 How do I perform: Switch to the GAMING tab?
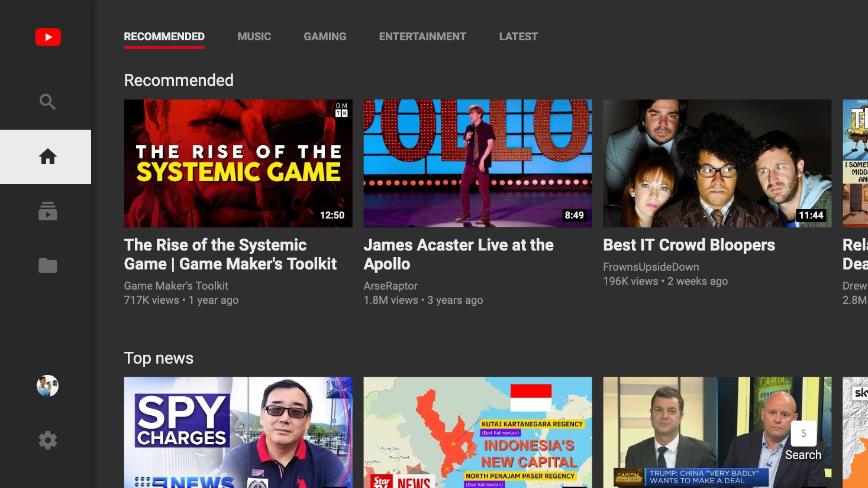pyautogui.click(x=325, y=36)
